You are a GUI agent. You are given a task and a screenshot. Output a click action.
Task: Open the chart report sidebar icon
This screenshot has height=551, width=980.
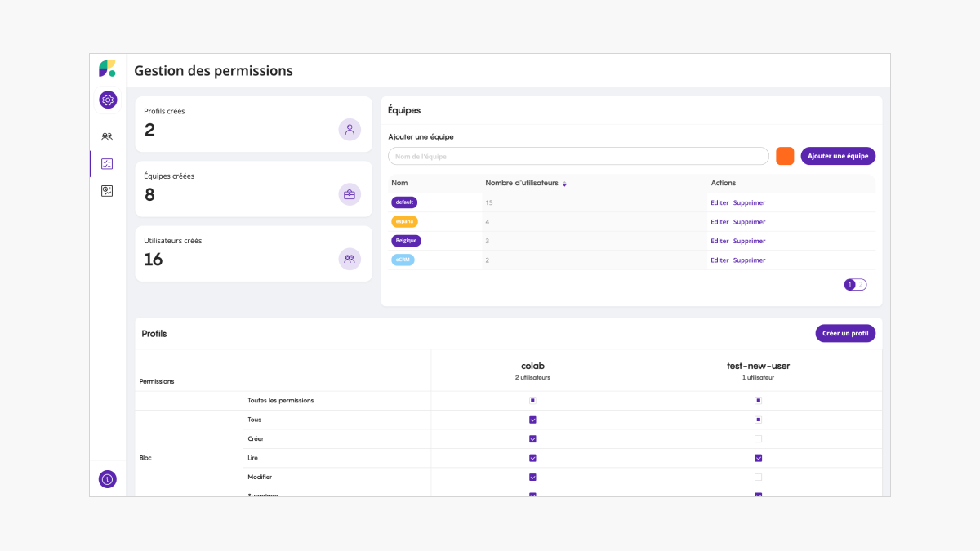(107, 191)
